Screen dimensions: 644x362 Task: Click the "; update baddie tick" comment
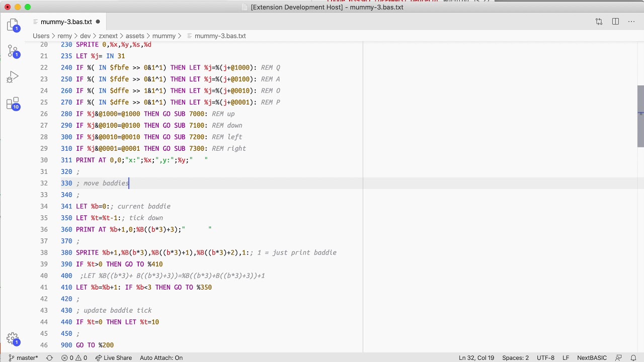[114, 310]
